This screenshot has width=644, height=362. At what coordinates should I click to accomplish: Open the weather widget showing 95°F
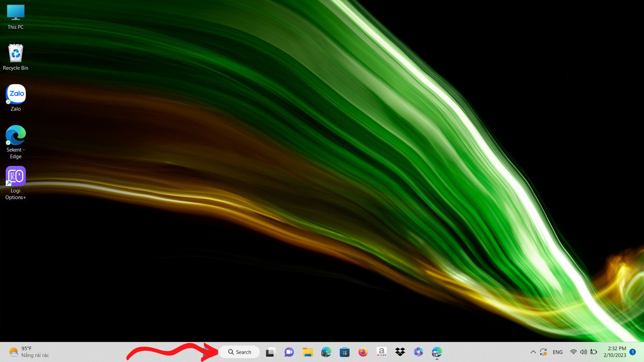click(29, 352)
